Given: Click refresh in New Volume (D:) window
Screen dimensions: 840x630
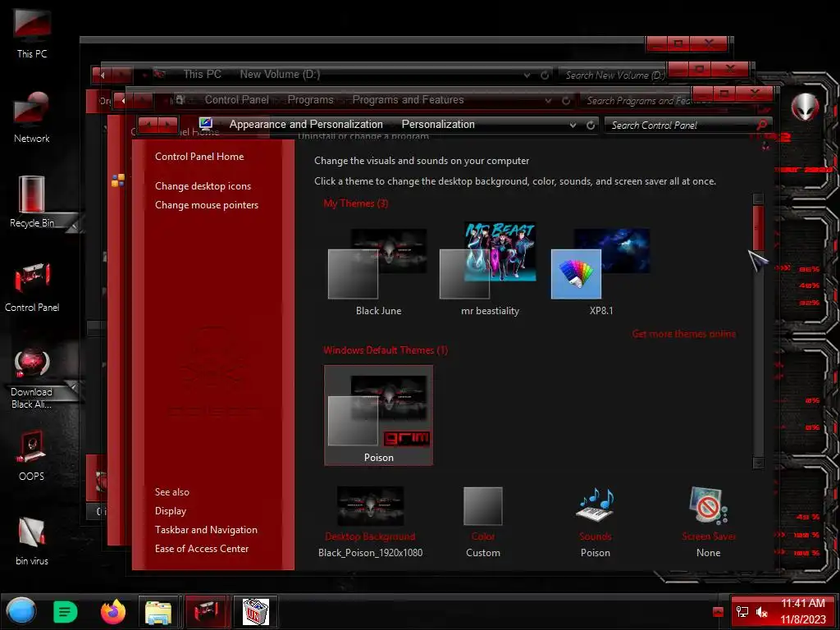Looking at the screenshot, I should tap(545, 75).
